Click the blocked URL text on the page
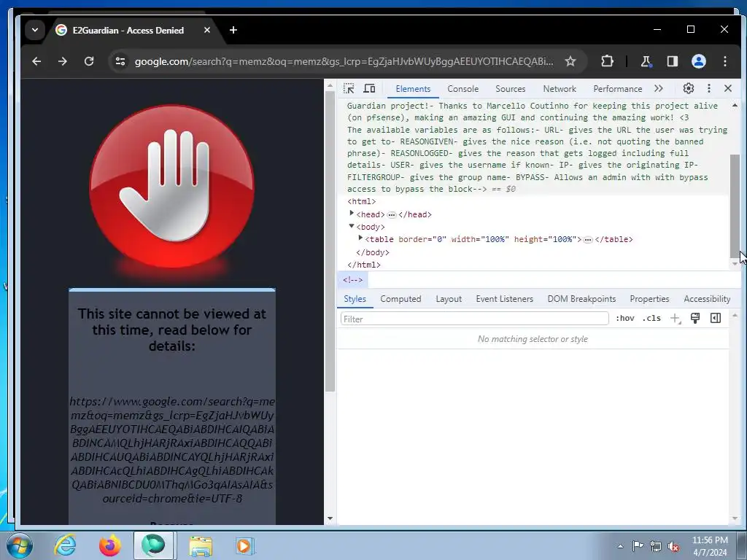Image resolution: width=747 pixels, height=560 pixels. coord(172,450)
